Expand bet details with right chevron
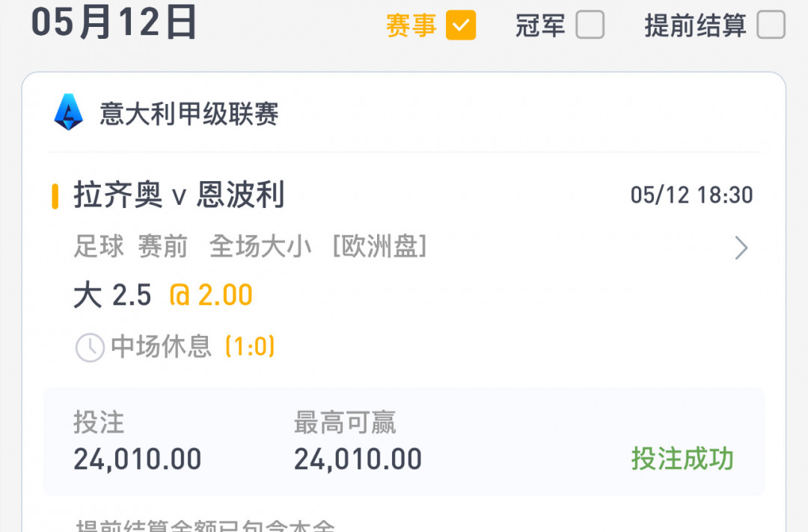 coord(741,248)
